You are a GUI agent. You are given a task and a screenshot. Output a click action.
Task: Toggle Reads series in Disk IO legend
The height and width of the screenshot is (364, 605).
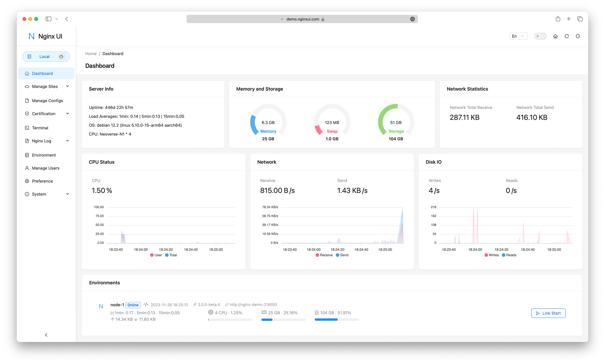(x=509, y=255)
